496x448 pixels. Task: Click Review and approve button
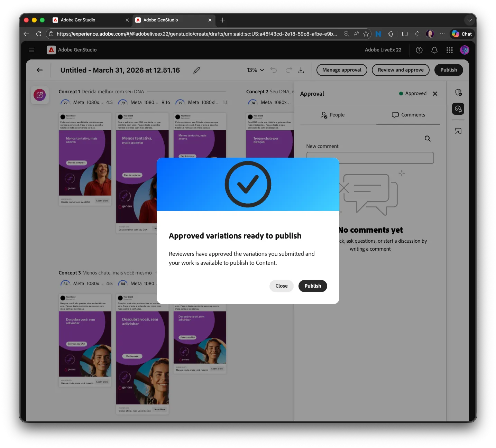coord(401,70)
